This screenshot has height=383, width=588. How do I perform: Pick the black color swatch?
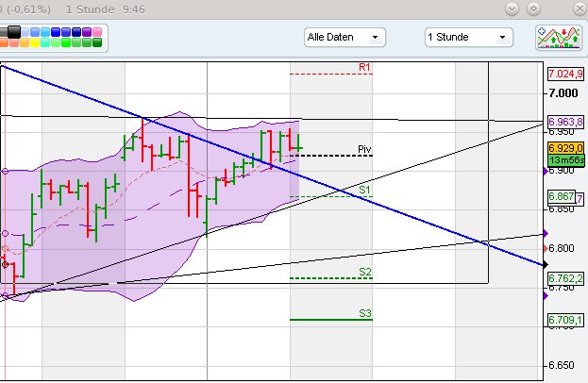tap(14, 32)
